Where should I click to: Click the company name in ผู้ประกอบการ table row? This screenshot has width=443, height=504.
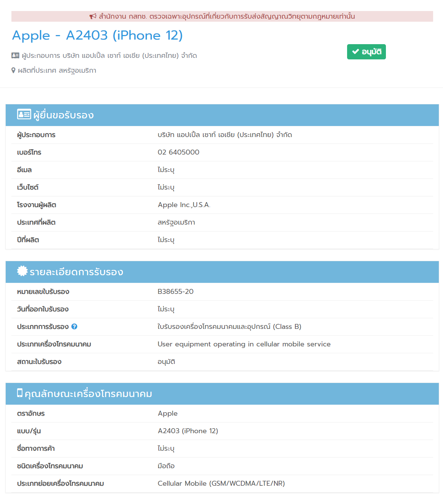coord(225,135)
